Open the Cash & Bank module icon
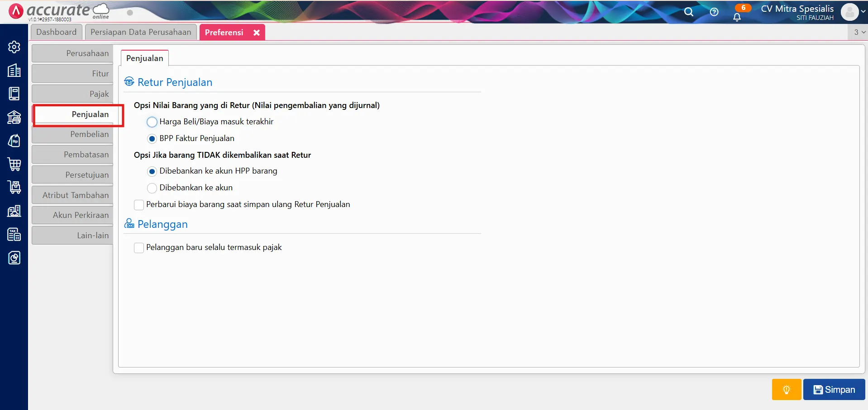The height and width of the screenshot is (410, 868). point(14,117)
